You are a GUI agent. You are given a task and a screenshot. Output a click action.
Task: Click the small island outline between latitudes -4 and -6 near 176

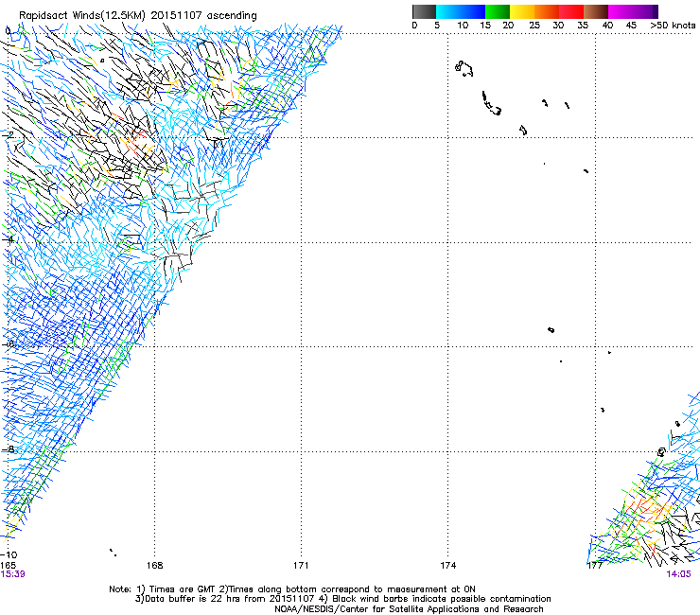551,330
